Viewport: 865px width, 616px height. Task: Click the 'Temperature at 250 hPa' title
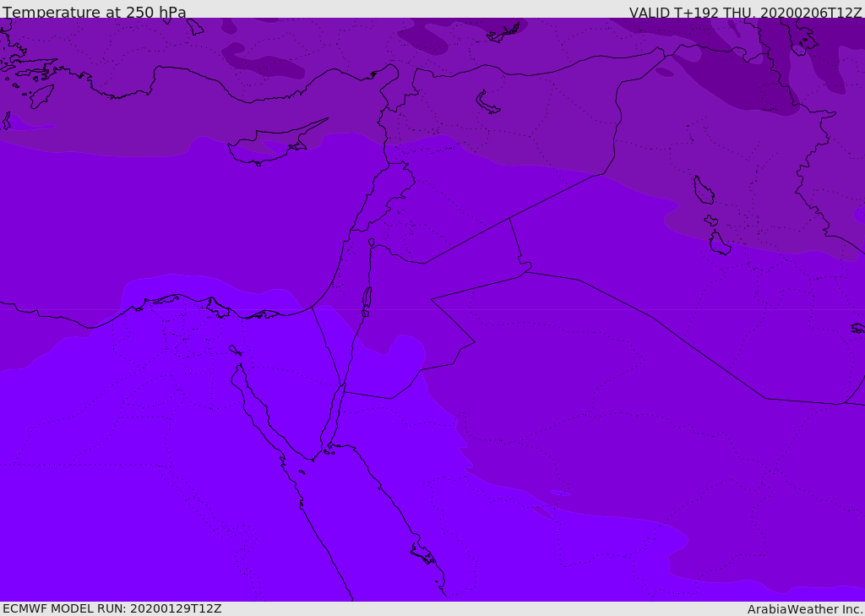click(95, 12)
